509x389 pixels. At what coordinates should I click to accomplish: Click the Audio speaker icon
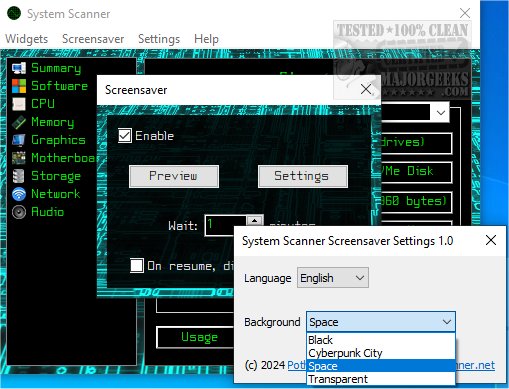pos(19,212)
